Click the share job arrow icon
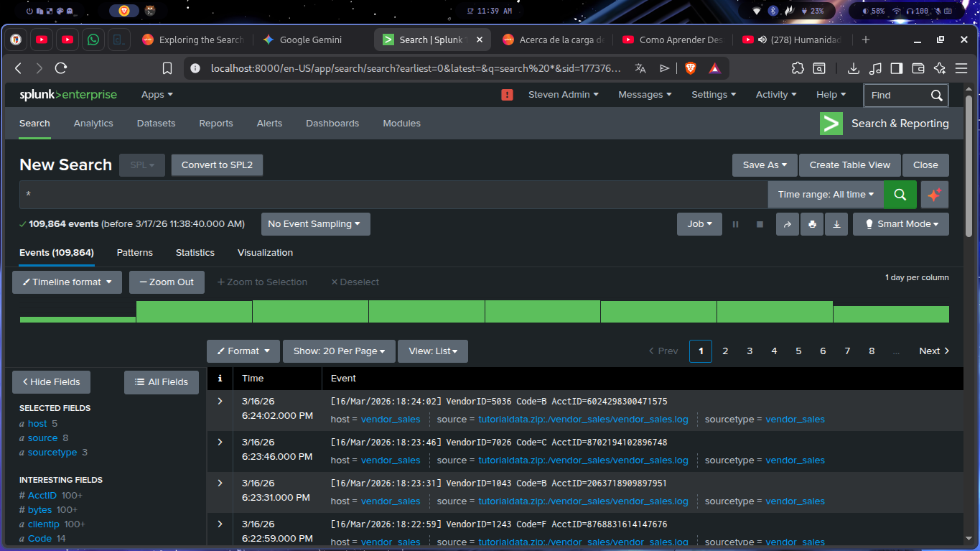Viewport: 980px width, 551px height. pyautogui.click(x=787, y=224)
